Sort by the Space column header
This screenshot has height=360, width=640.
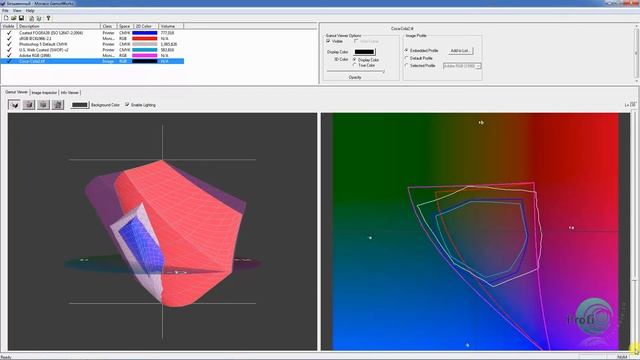click(125, 26)
